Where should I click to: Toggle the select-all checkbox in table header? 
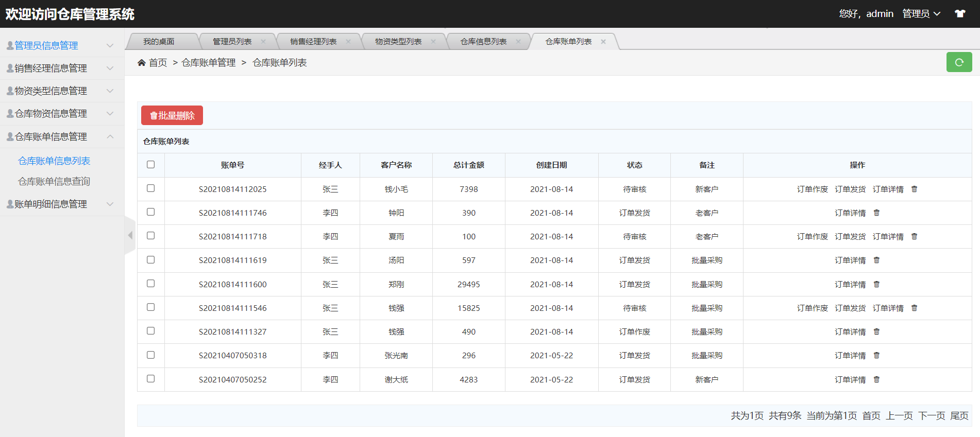150,165
